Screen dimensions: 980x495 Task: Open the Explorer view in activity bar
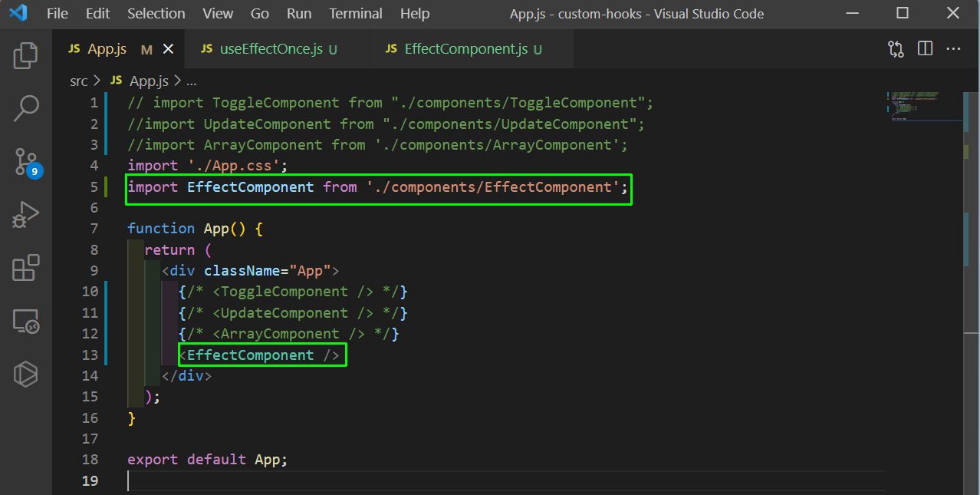pyautogui.click(x=26, y=55)
